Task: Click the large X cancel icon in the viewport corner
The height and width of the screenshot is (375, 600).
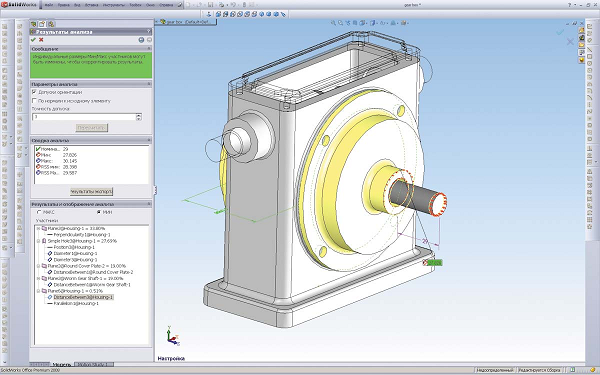Action: [570, 41]
